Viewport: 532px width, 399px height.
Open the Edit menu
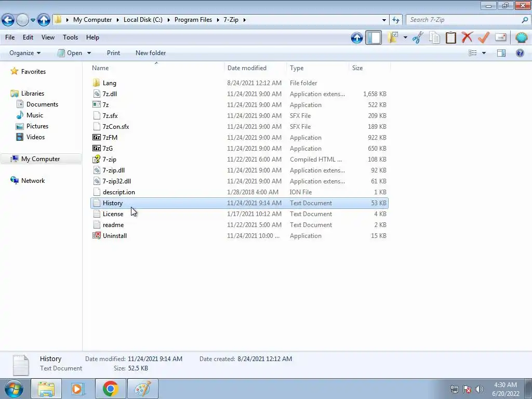tap(28, 37)
